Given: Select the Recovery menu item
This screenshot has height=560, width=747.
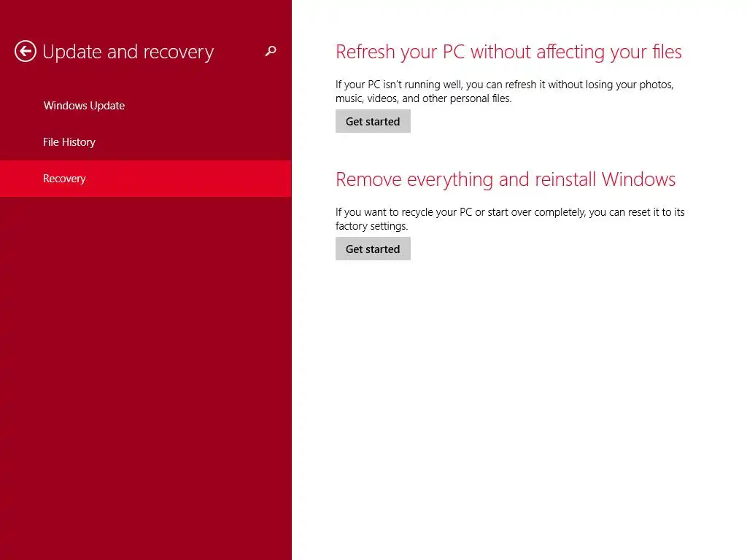Looking at the screenshot, I should pyautogui.click(x=146, y=179).
